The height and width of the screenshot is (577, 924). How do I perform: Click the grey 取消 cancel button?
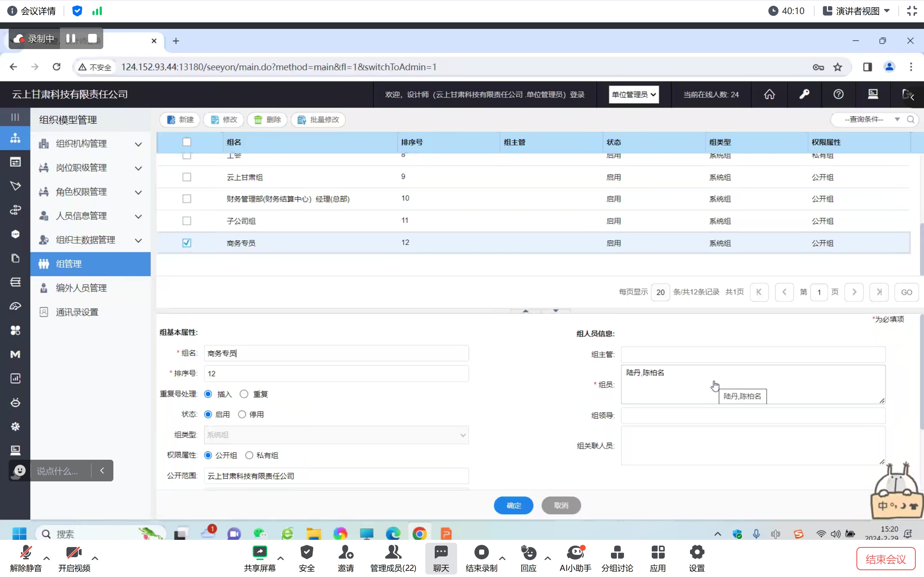coord(561,505)
